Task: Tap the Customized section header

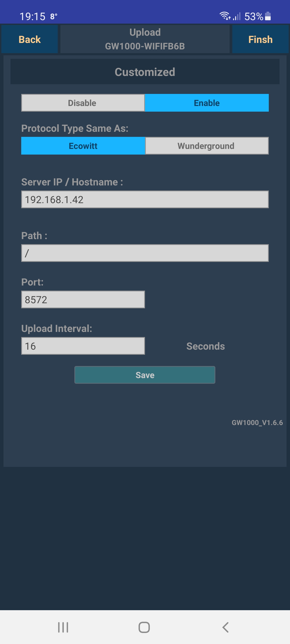Action: click(x=145, y=72)
